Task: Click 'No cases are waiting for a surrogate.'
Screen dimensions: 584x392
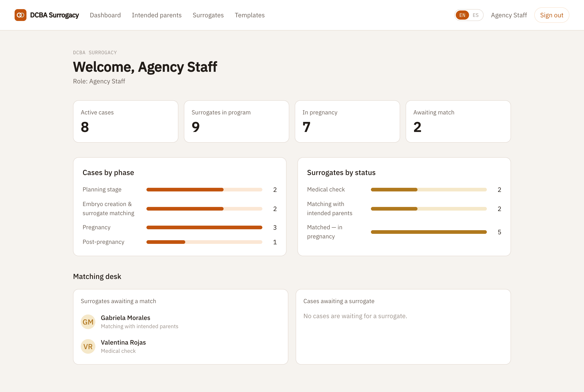Action: (355, 316)
